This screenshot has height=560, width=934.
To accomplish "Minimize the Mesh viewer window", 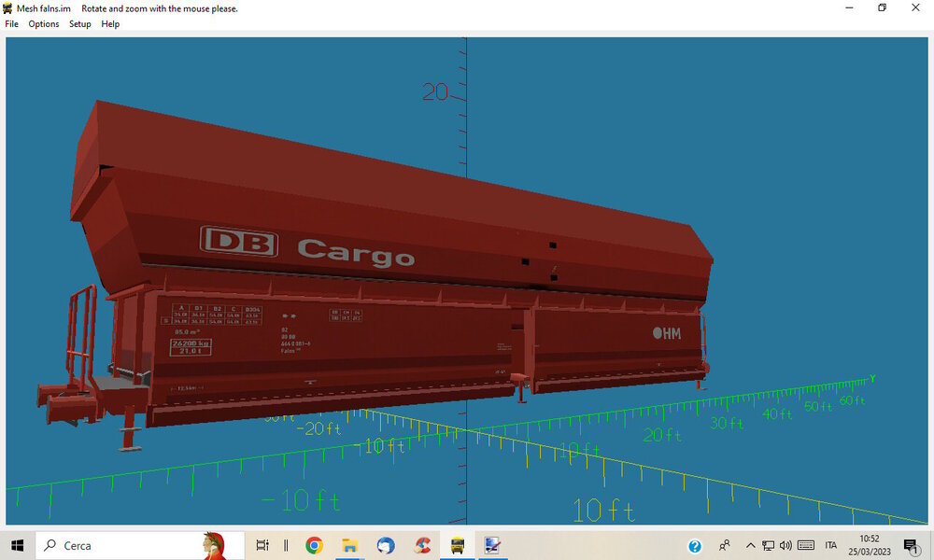I will (849, 7).
